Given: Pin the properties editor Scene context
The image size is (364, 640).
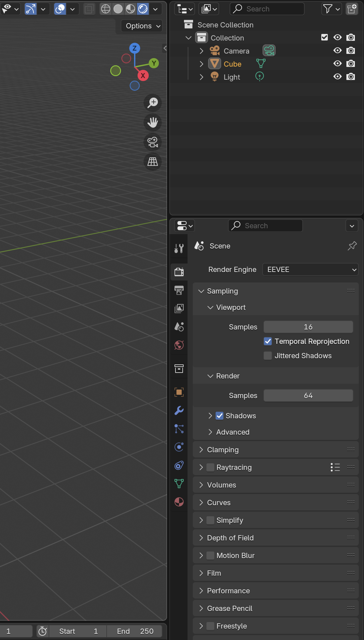Looking at the screenshot, I should (352, 246).
